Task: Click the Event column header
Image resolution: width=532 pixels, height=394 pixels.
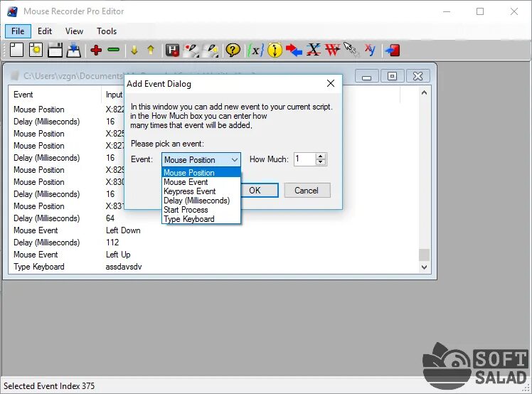Action: (55, 95)
